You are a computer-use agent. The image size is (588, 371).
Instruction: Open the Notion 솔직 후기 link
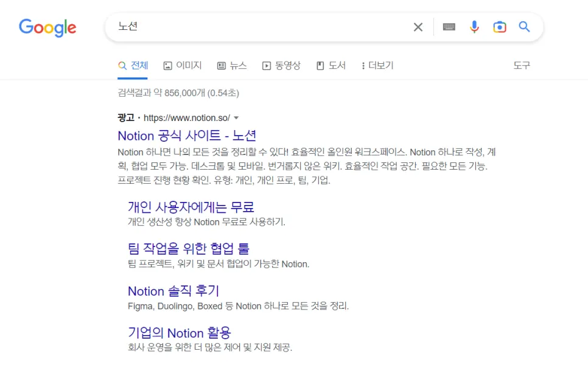[x=173, y=291]
